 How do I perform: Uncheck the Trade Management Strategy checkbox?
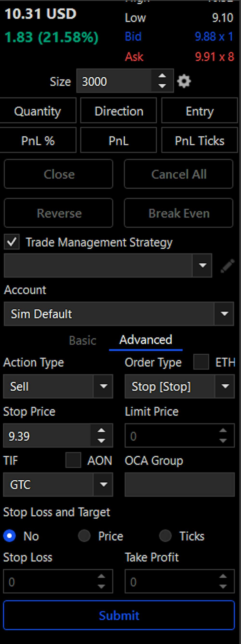pos(12,241)
